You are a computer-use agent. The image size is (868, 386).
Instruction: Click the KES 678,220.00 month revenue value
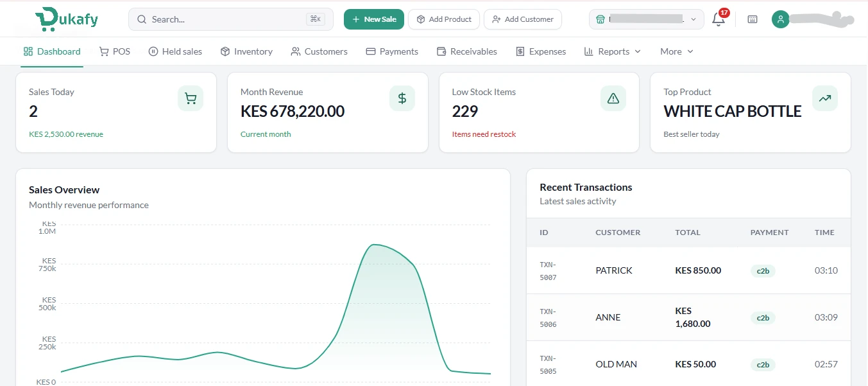(293, 112)
